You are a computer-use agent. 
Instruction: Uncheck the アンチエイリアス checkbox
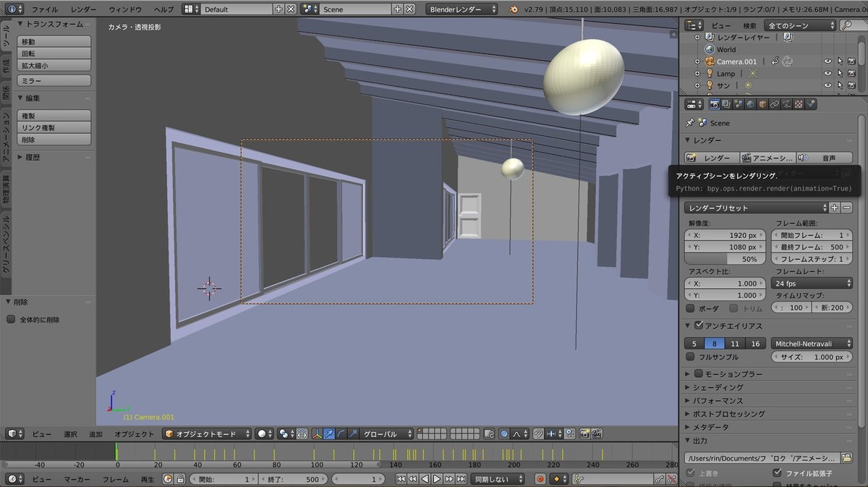pos(698,325)
